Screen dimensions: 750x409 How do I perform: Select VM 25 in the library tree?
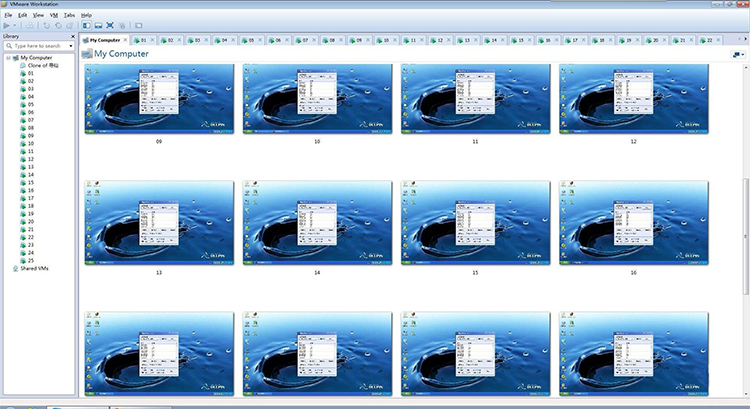pos(31,261)
